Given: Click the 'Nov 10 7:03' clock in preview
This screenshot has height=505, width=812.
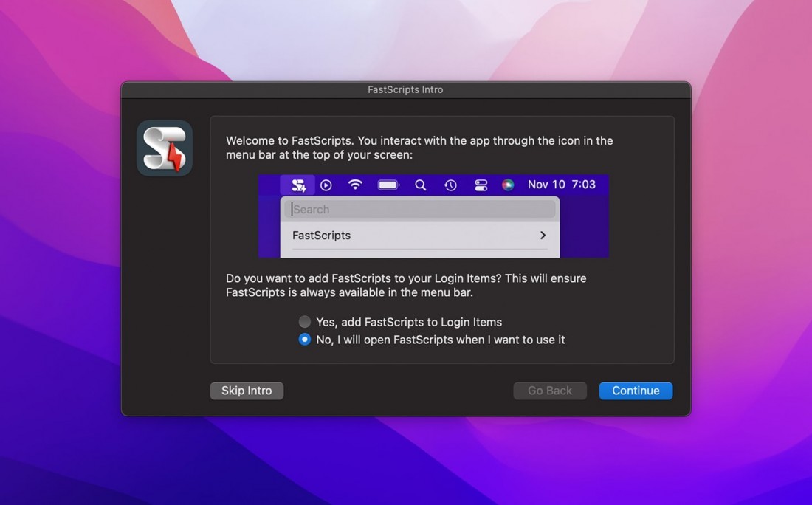Looking at the screenshot, I should [561, 185].
